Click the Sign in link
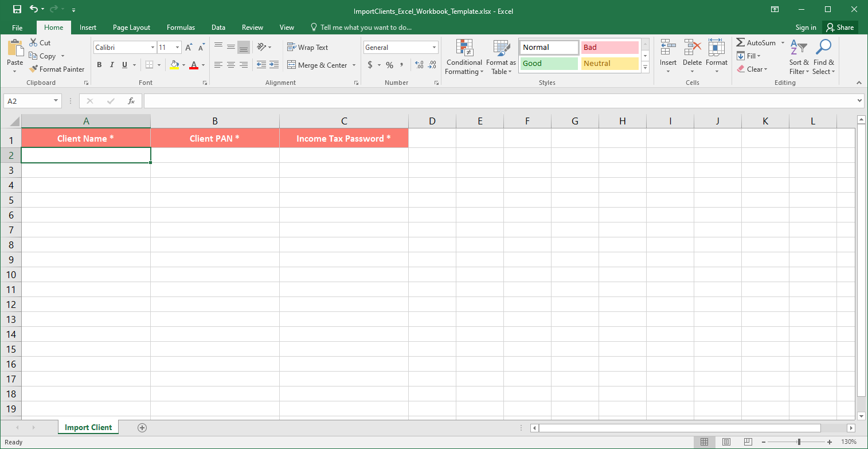This screenshot has width=868, height=449. click(x=806, y=28)
